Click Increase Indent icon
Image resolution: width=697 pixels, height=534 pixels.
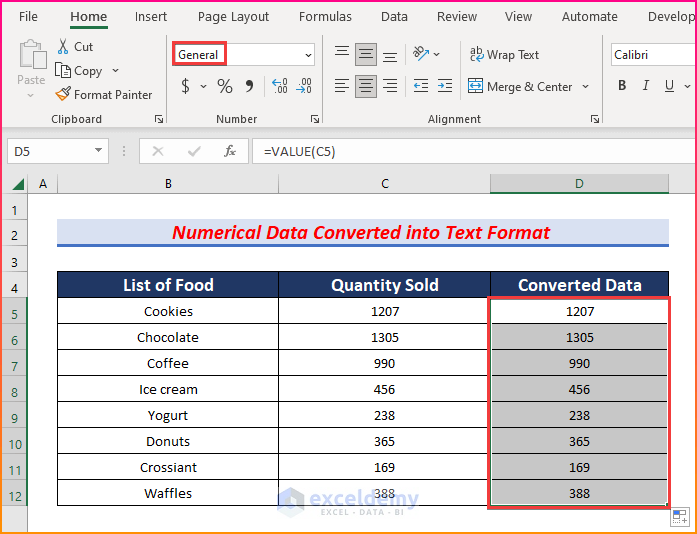point(445,86)
